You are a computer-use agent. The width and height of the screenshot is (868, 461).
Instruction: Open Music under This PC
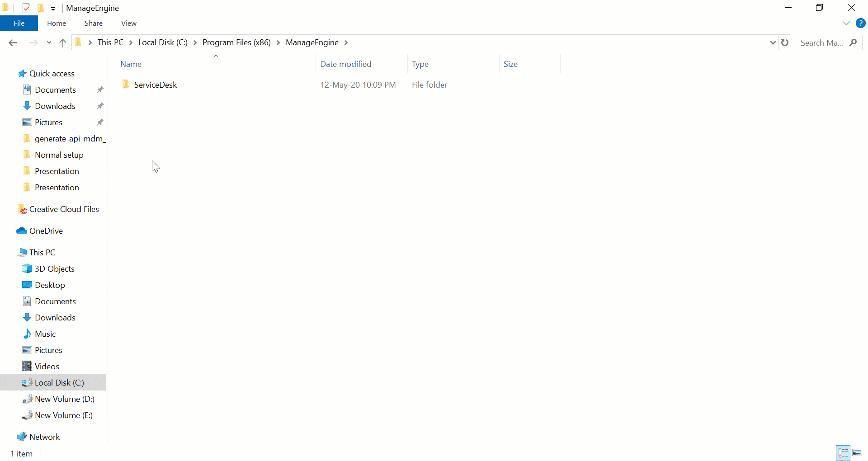pos(45,334)
